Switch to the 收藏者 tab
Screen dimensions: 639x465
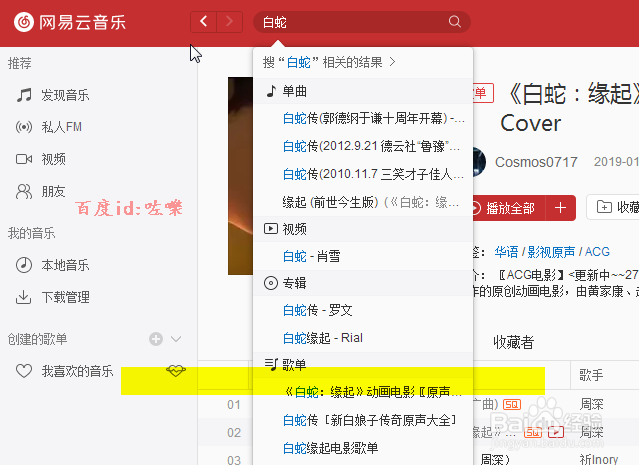click(x=513, y=342)
